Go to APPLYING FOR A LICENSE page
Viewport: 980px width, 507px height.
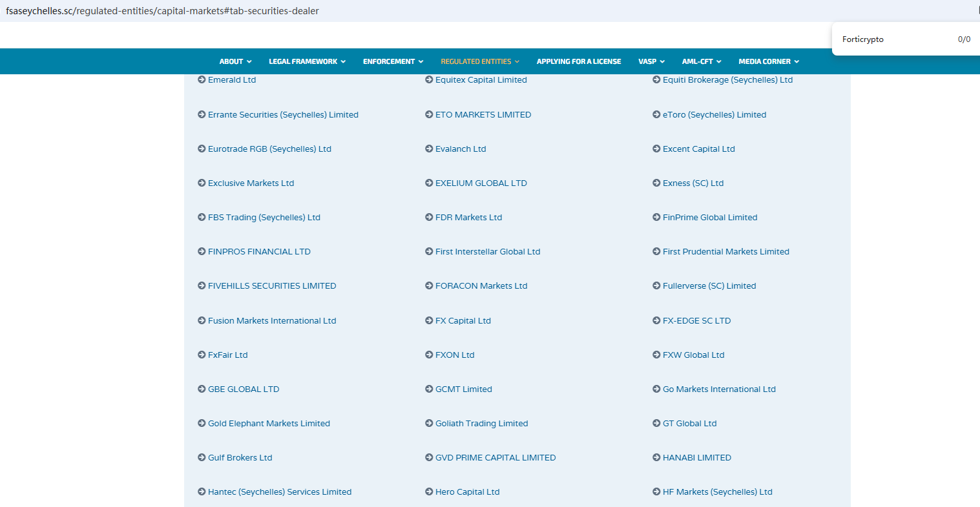click(x=578, y=61)
